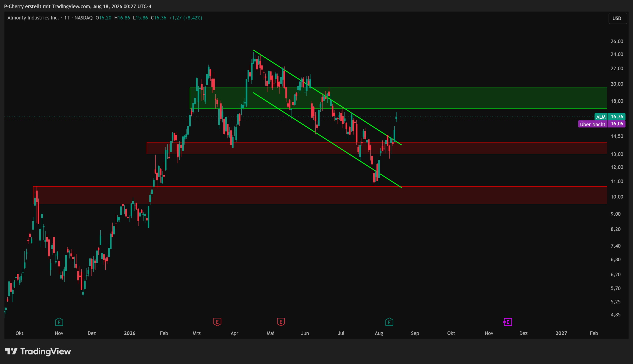Click the 18,00 price axis label
The image size is (633, 364).
(x=617, y=101)
